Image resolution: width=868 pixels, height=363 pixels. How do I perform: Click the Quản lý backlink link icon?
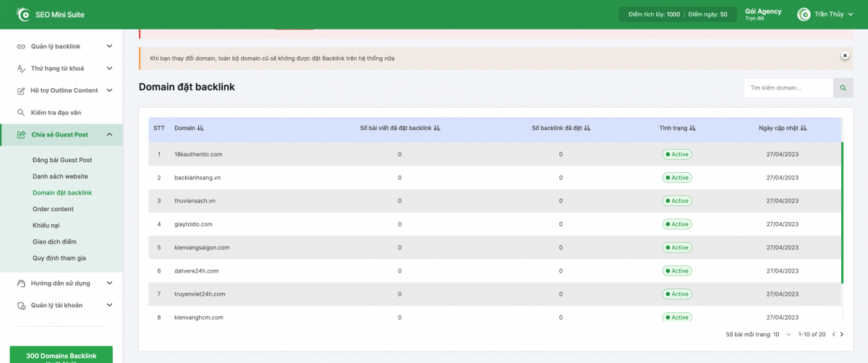(x=21, y=46)
